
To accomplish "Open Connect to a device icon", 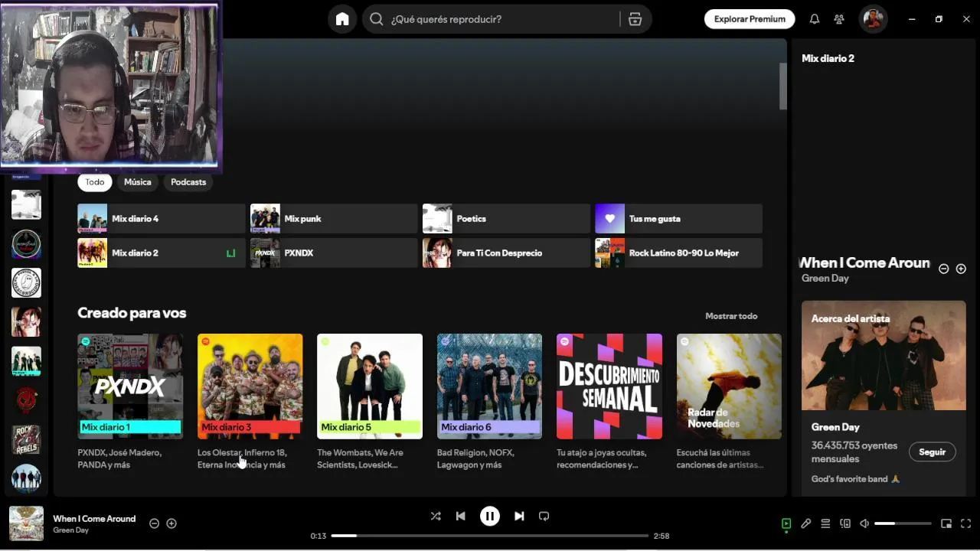I will 845,524.
